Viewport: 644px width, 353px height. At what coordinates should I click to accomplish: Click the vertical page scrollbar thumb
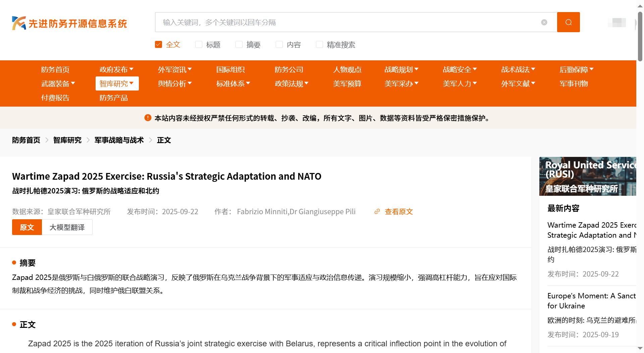coord(640,37)
